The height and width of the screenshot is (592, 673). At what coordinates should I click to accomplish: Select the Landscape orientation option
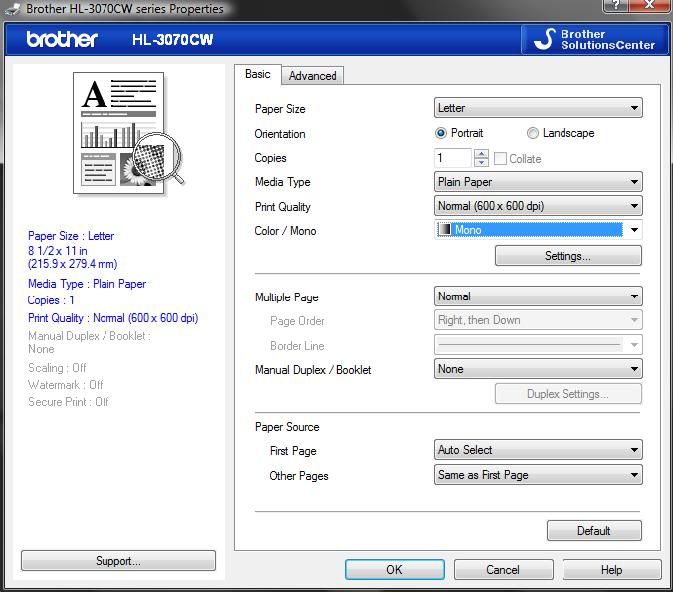tap(533, 133)
